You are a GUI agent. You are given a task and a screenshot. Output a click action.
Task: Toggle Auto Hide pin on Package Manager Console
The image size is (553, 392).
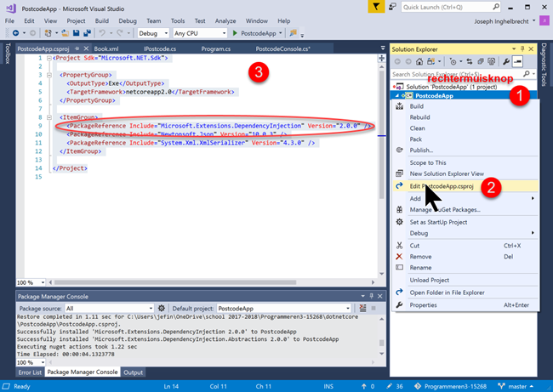pos(371,296)
